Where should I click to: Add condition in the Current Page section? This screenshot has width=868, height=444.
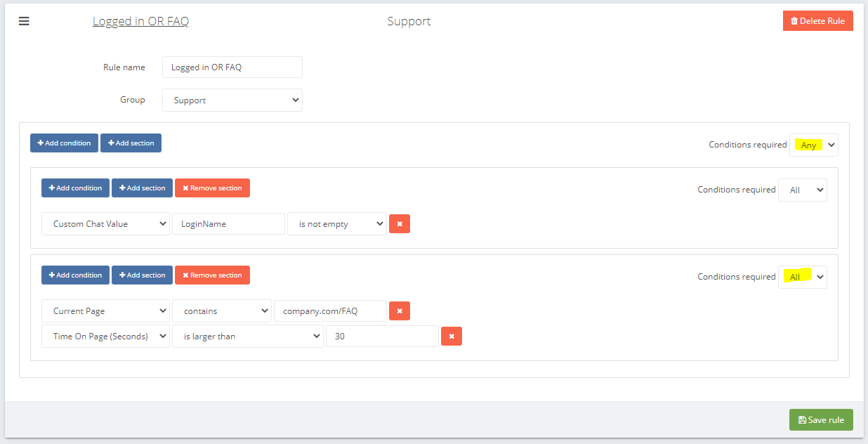pyautogui.click(x=75, y=275)
